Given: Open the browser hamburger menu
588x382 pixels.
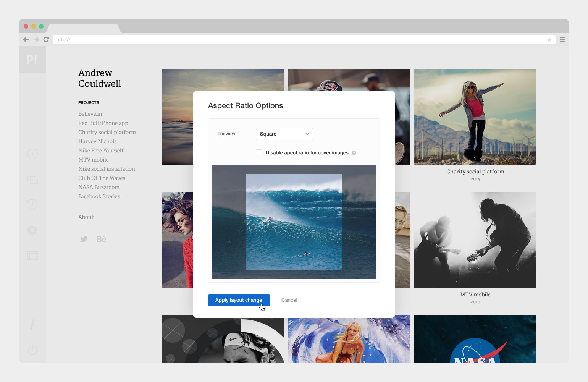Looking at the screenshot, I should tap(562, 39).
